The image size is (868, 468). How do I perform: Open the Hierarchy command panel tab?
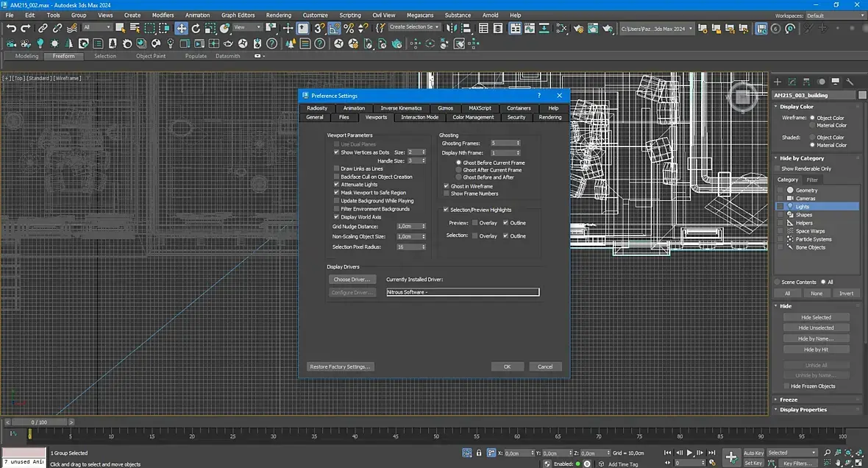tap(808, 82)
